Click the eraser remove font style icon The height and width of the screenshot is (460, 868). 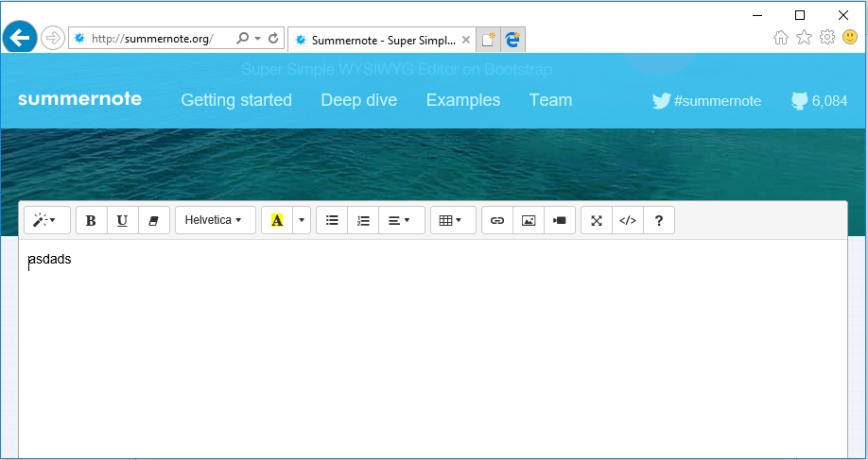[154, 220]
